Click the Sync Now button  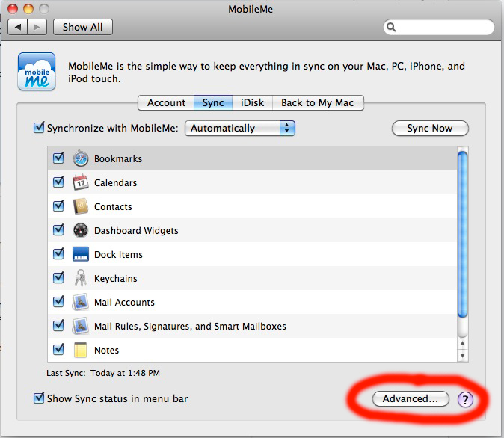pyautogui.click(x=430, y=129)
